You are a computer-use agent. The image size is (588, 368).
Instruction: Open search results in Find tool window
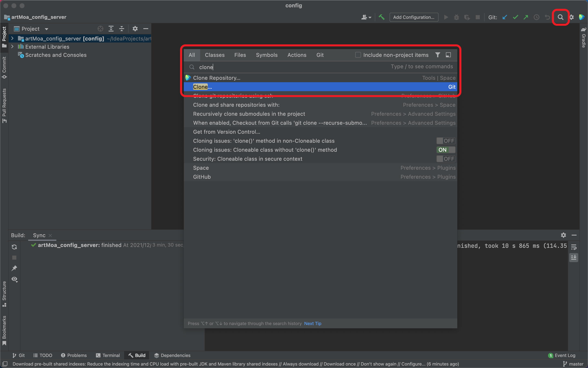pyautogui.click(x=448, y=55)
